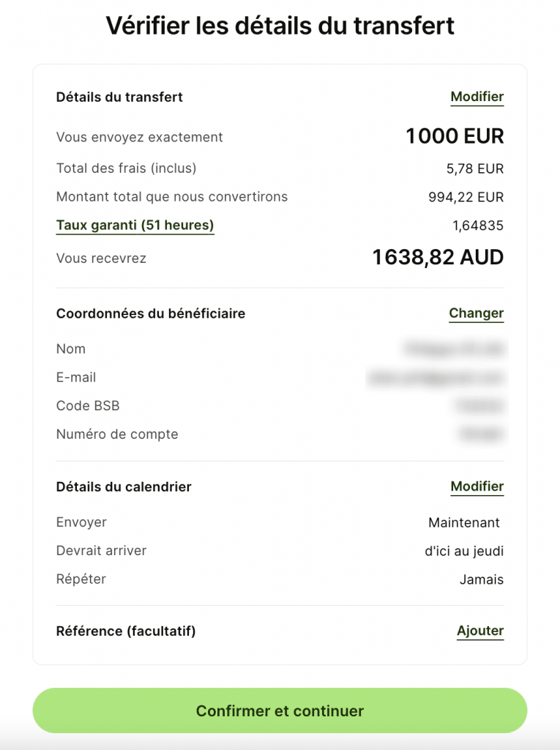This screenshot has height=750, width=560.
Task: Click the Vérifier les détails du transfert heading
Action: (x=280, y=26)
